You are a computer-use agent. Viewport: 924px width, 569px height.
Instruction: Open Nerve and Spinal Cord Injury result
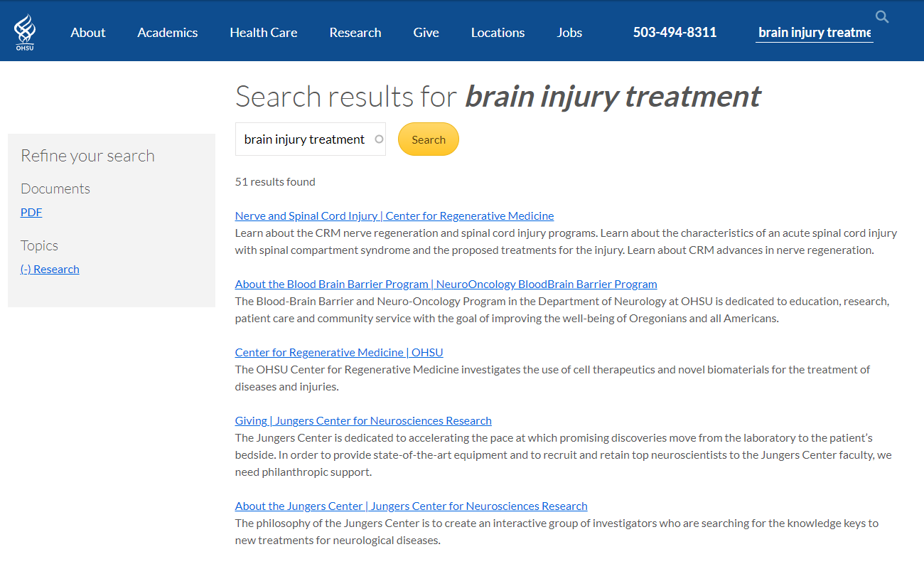click(394, 216)
